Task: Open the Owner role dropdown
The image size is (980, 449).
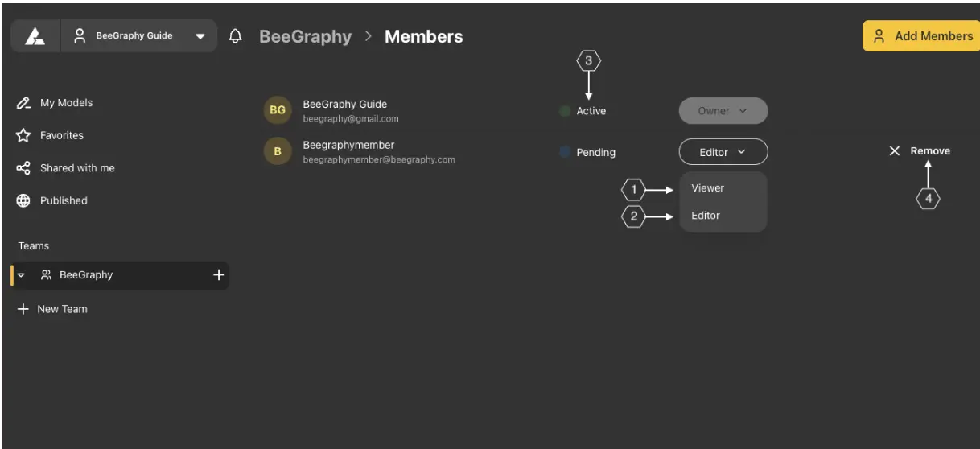Action: pyautogui.click(x=723, y=111)
